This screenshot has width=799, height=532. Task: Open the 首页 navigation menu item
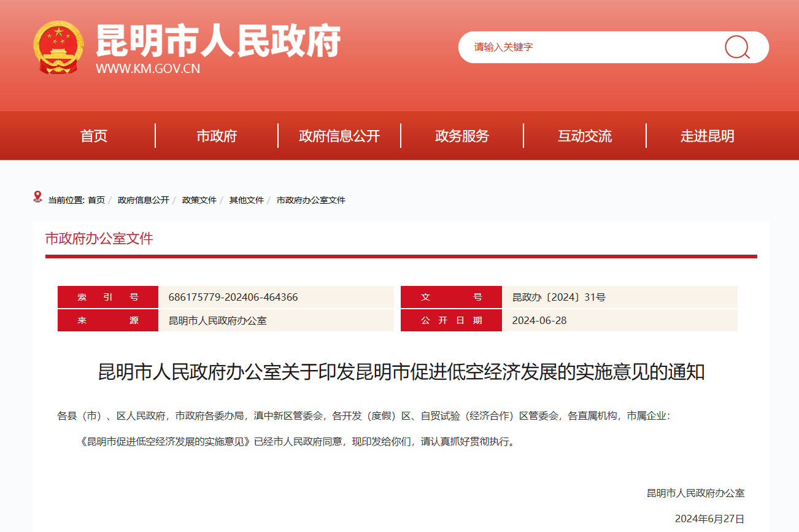pyautogui.click(x=94, y=136)
